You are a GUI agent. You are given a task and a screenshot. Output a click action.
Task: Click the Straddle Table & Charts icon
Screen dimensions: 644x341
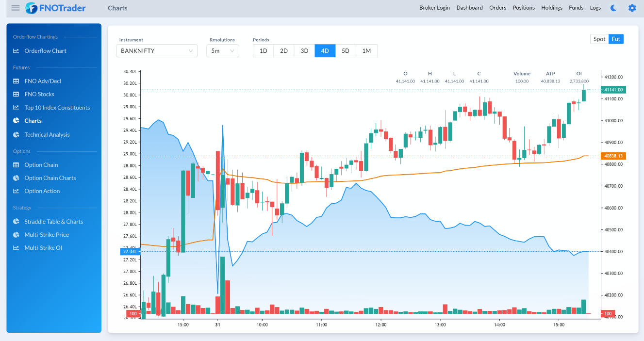point(16,222)
